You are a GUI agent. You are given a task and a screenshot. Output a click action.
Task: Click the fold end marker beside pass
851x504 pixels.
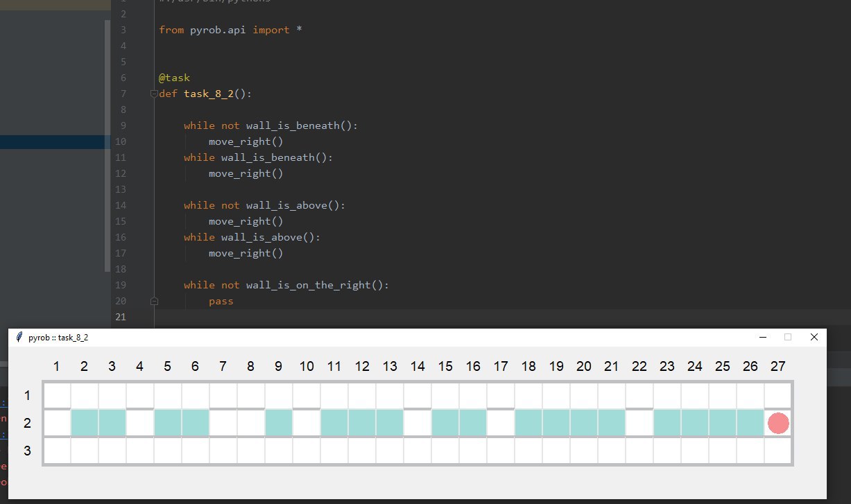point(154,302)
